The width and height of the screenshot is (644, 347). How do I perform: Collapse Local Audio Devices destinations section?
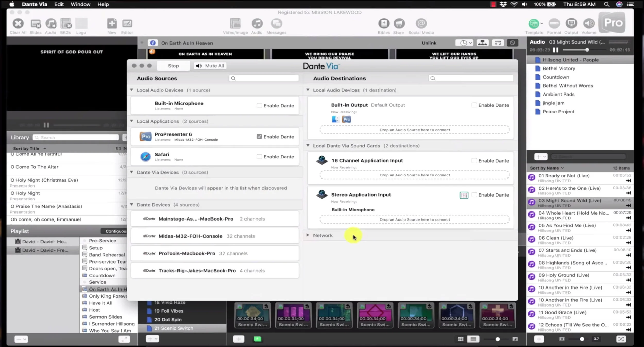[x=308, y=90]
